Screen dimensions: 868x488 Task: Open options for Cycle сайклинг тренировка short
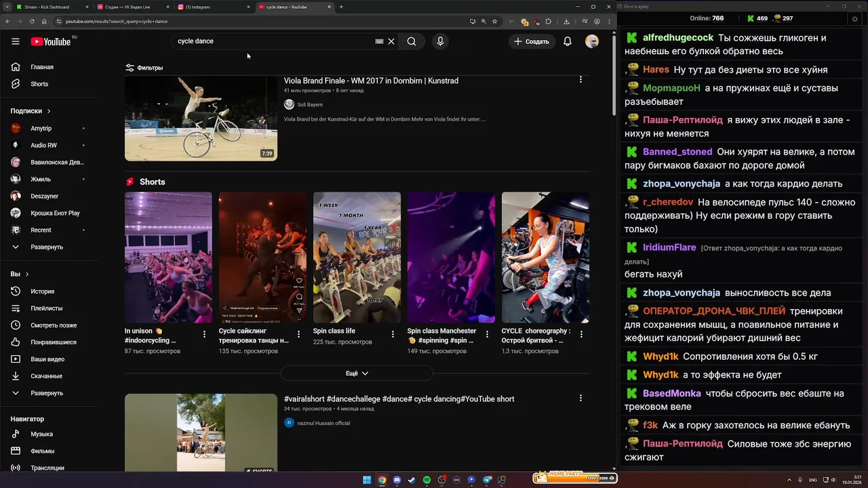(298, 334)
